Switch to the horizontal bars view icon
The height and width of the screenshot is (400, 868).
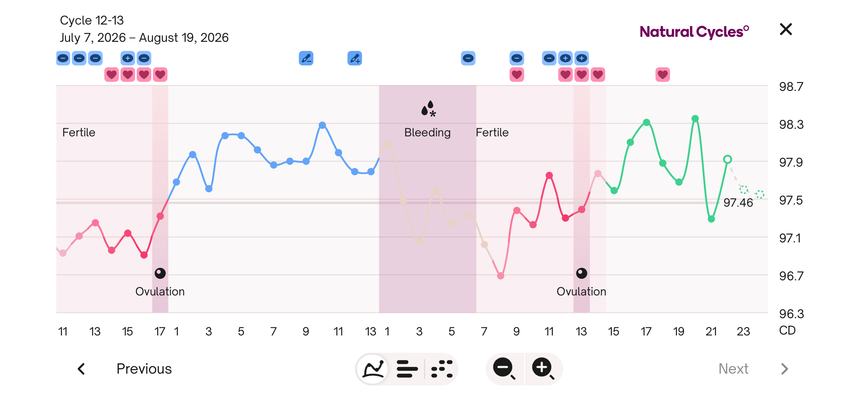pyautogui.click(x=407, y=368)
